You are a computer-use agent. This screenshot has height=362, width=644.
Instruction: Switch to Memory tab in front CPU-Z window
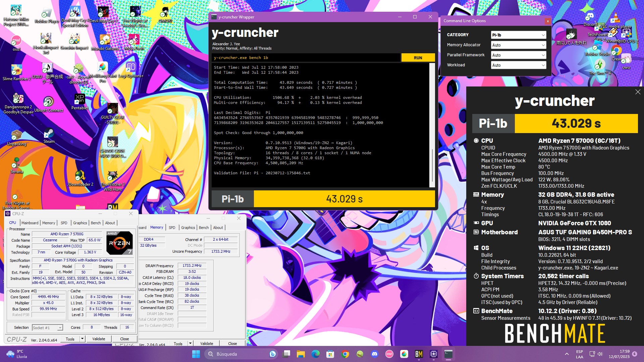tap(49, 223)
